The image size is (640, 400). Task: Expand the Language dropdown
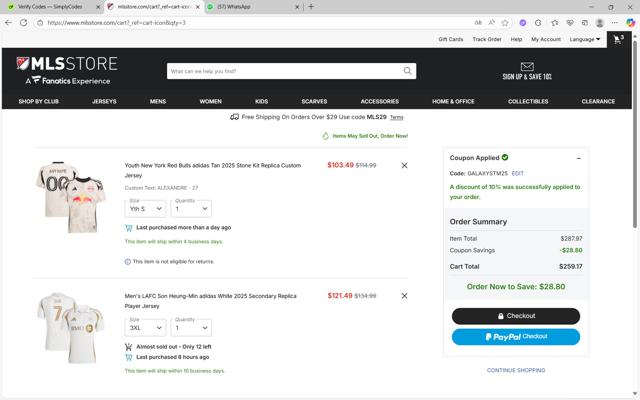[585, 39]
